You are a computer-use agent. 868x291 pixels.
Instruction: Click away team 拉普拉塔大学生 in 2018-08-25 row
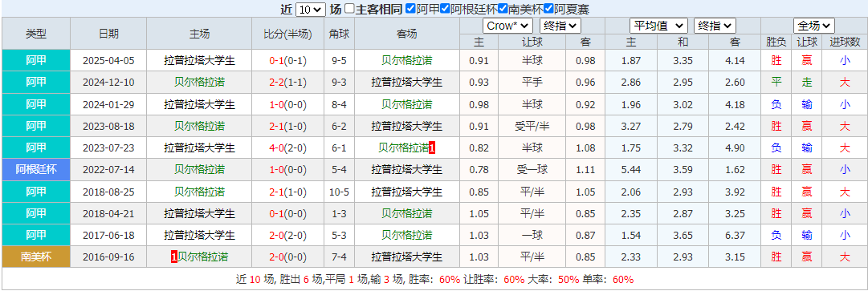pos(407,192)
